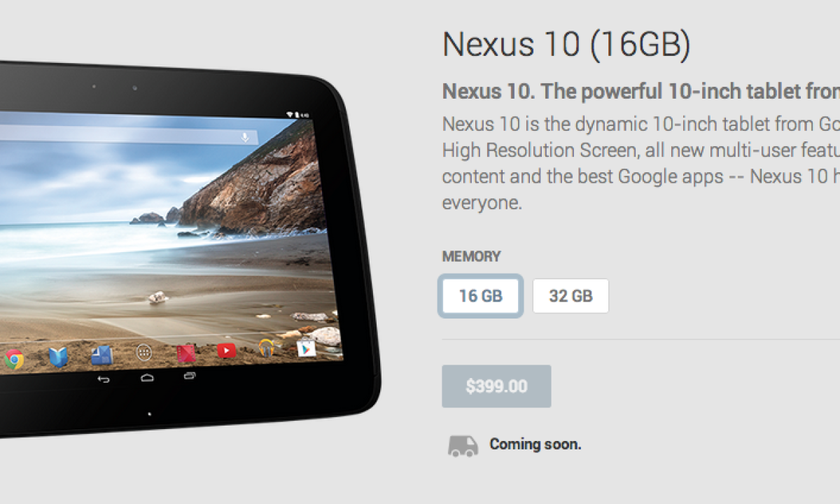Open the Play Music headphones icon
840x504 pixels.
pyautogui.click(x=267, y=348)
